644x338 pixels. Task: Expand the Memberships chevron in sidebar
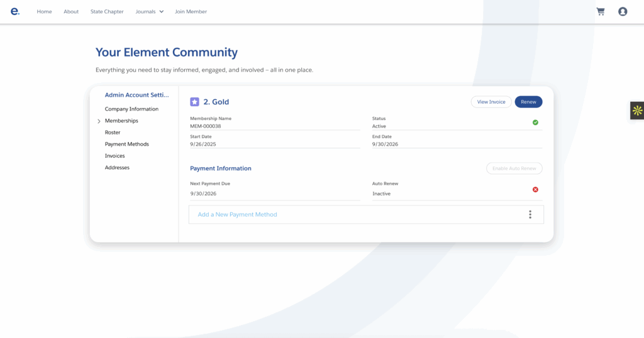click(x=99, y=121)
